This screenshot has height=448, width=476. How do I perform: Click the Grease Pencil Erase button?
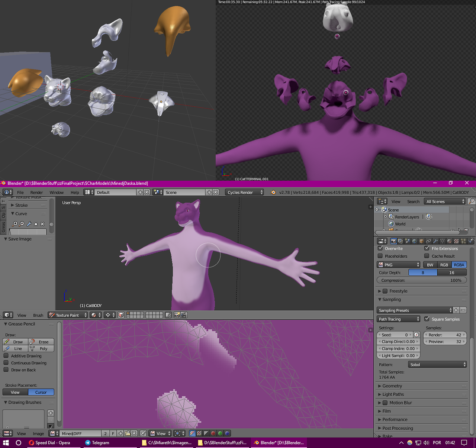41,342
